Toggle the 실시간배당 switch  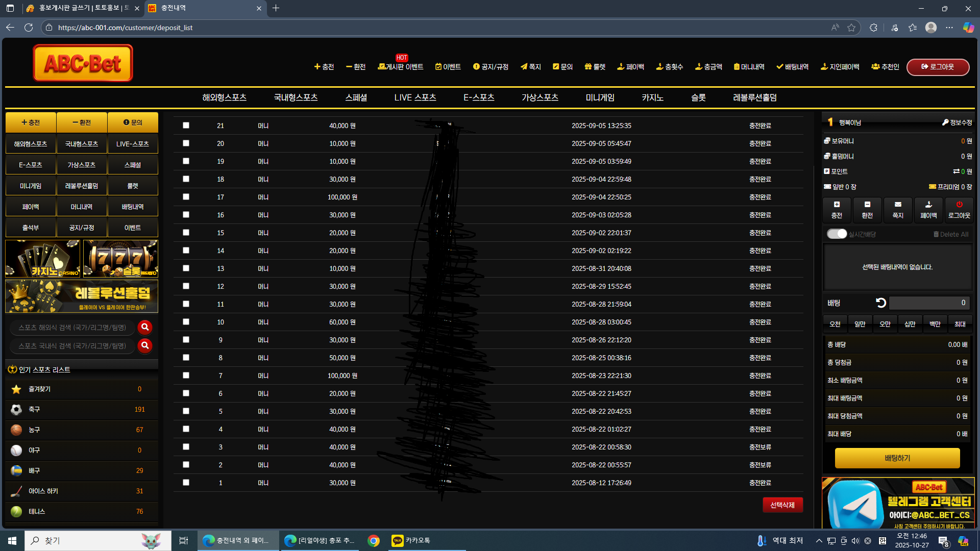(x=837, y=234)
